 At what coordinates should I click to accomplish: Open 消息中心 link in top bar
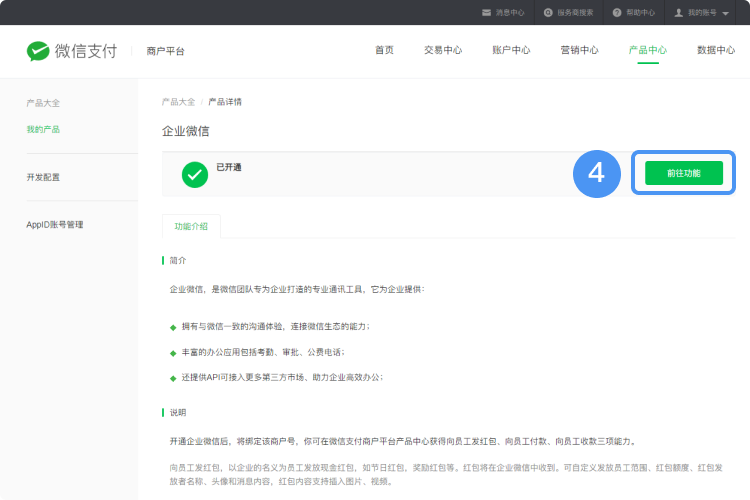coord(510,12)
